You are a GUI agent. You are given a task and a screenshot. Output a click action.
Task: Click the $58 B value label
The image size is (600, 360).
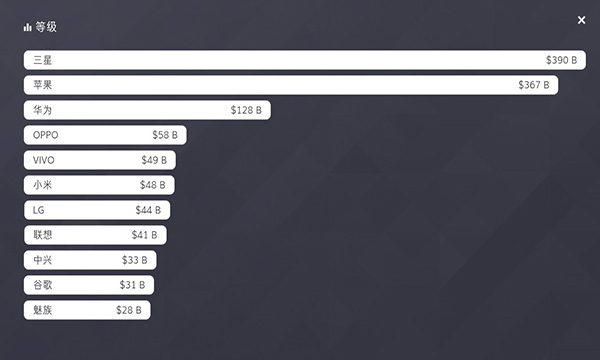(x=165, y=135)
